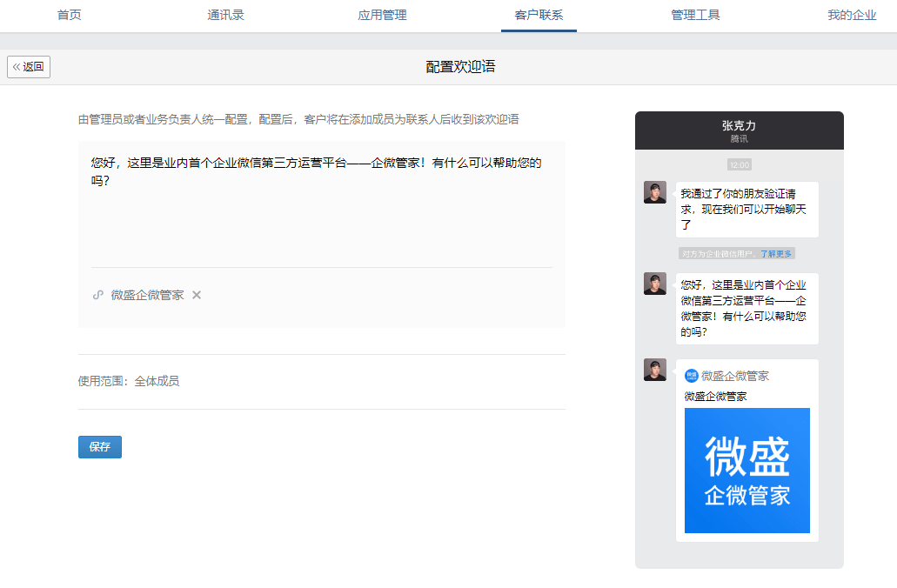Click the link icon beside 微盛企微管家
The height and width of the screenshot is (588, 897).
97,295
